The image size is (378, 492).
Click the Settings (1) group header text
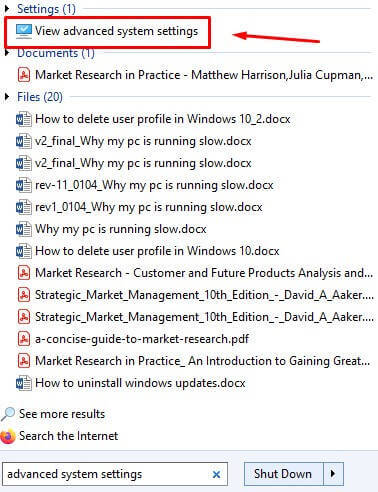pyautogui.click(x=46, y=9)
